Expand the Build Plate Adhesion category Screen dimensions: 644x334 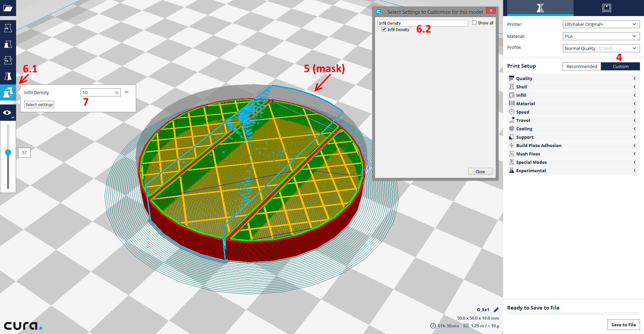point(574,145)
